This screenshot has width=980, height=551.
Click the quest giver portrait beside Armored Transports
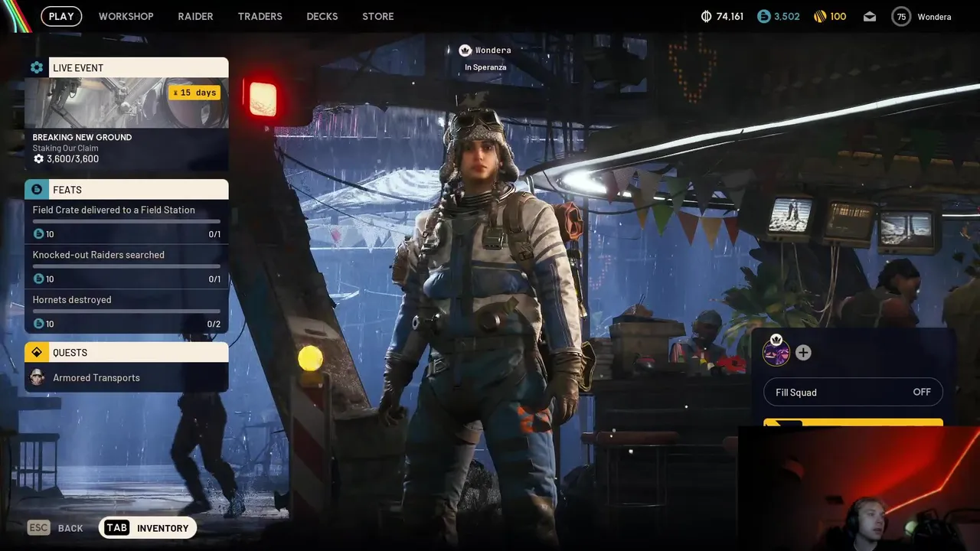click(38, 377)
